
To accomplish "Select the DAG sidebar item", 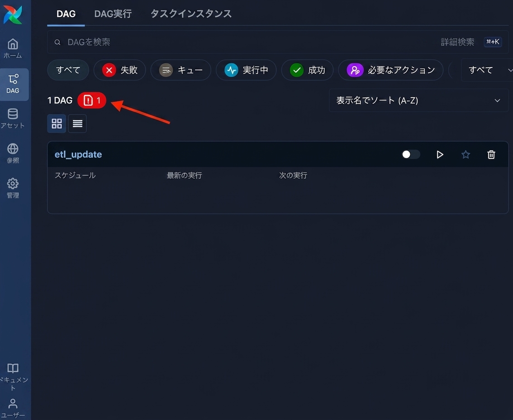I will pyautogui.click(x=13, y=84).
